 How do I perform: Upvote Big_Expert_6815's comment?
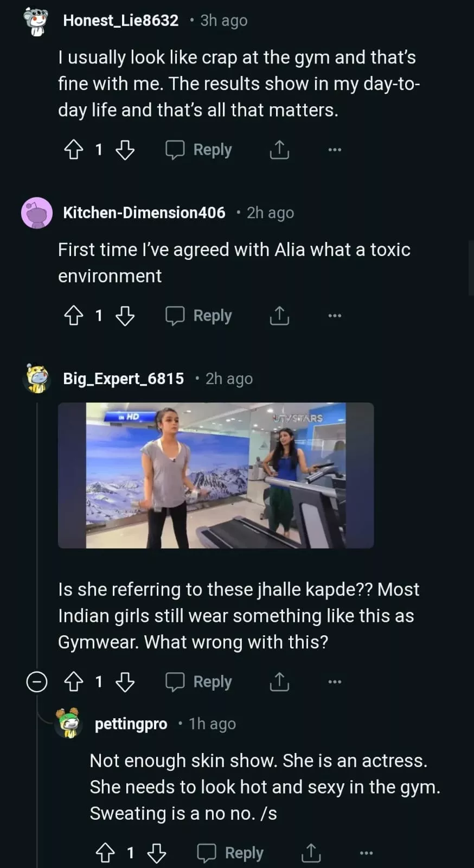(74, 682)
